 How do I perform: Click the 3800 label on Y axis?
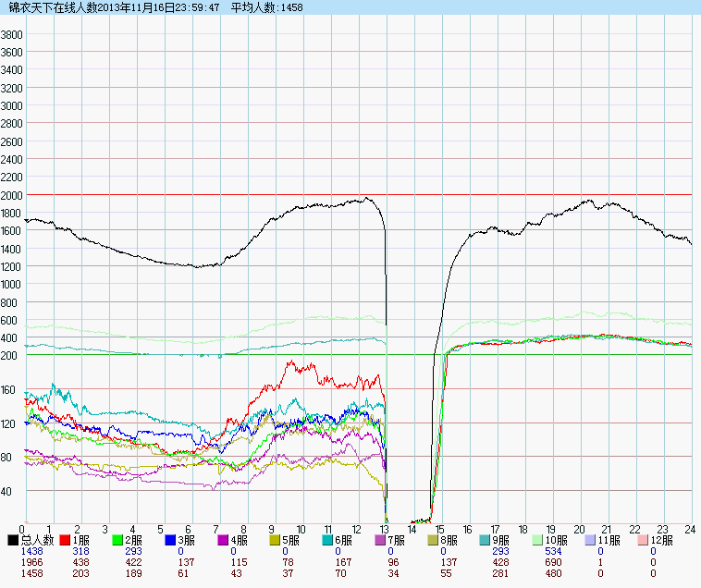(x=11, y=34)
